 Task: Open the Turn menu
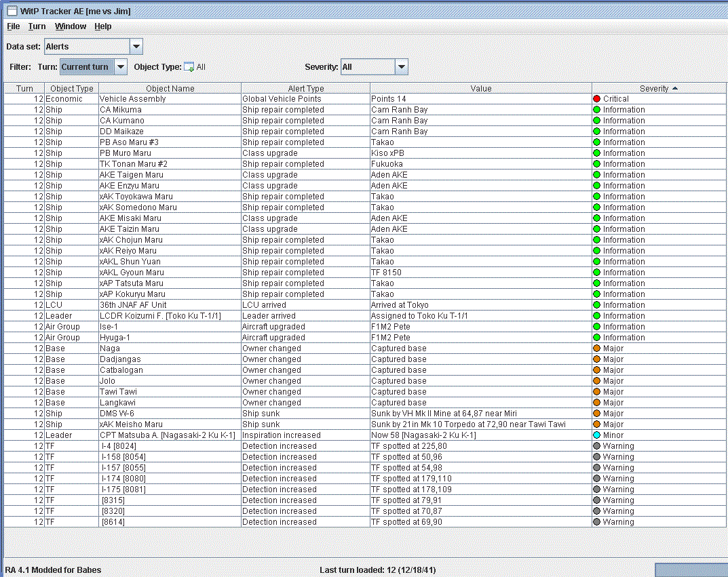point(37,26)
